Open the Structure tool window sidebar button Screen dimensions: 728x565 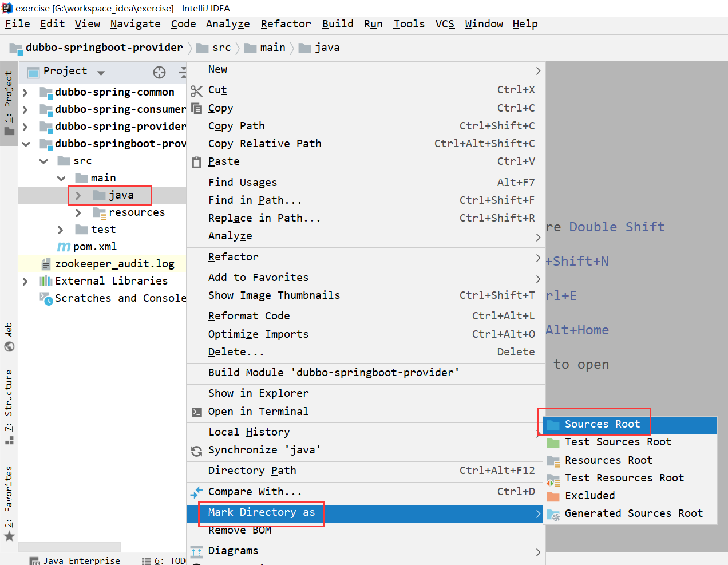click(x=9, y=407)
